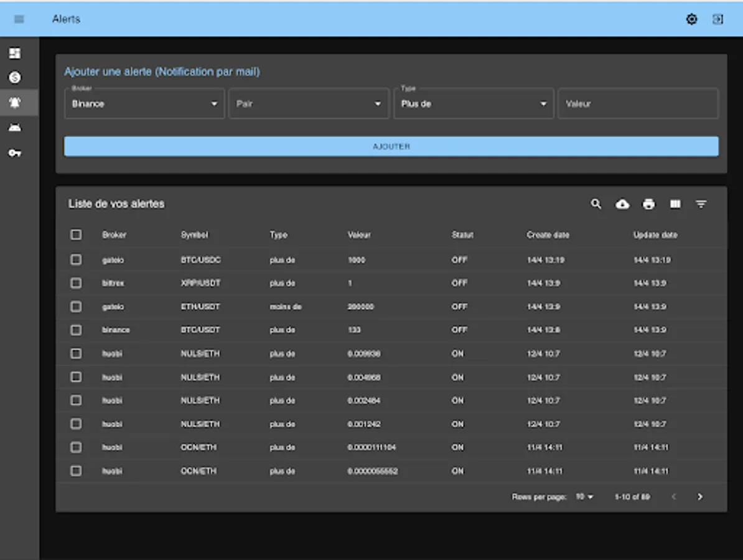Sort by the Update date column header
Screen dimensions: 743x560
click(655, 235)
